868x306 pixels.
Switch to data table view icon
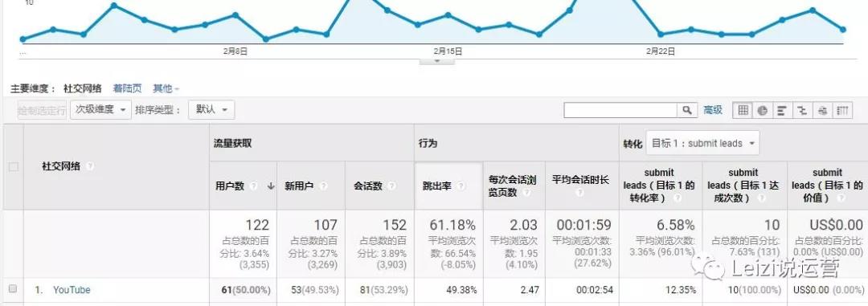(x=743, y=110)
